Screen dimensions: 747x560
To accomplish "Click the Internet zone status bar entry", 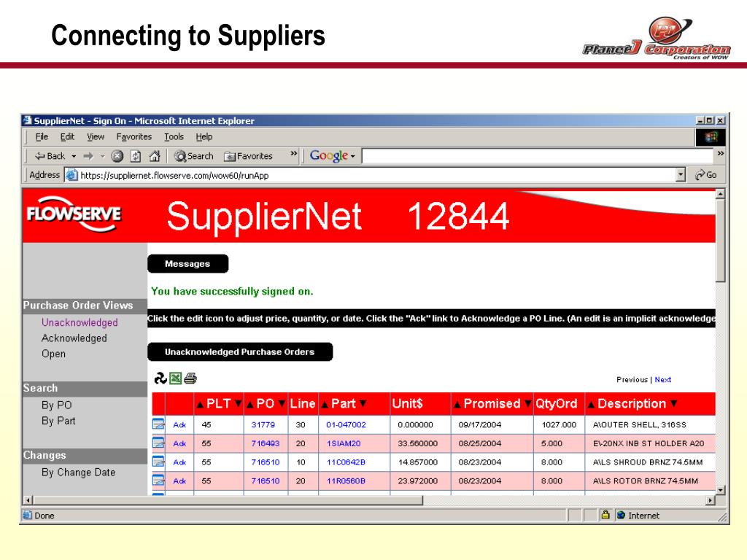I will (638, 516).
